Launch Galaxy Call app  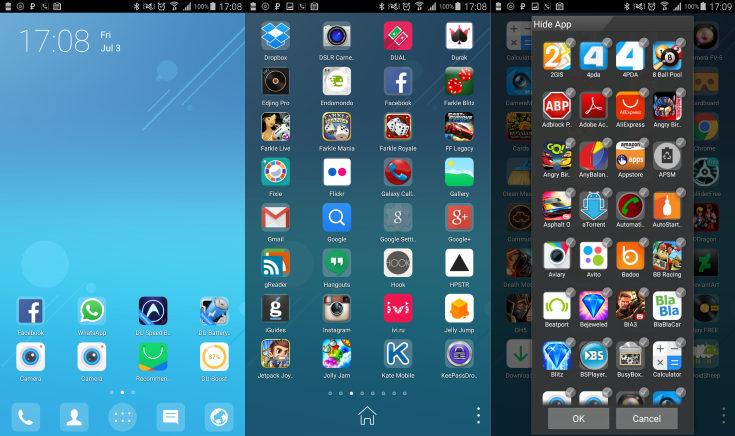(x=398, y=172)
